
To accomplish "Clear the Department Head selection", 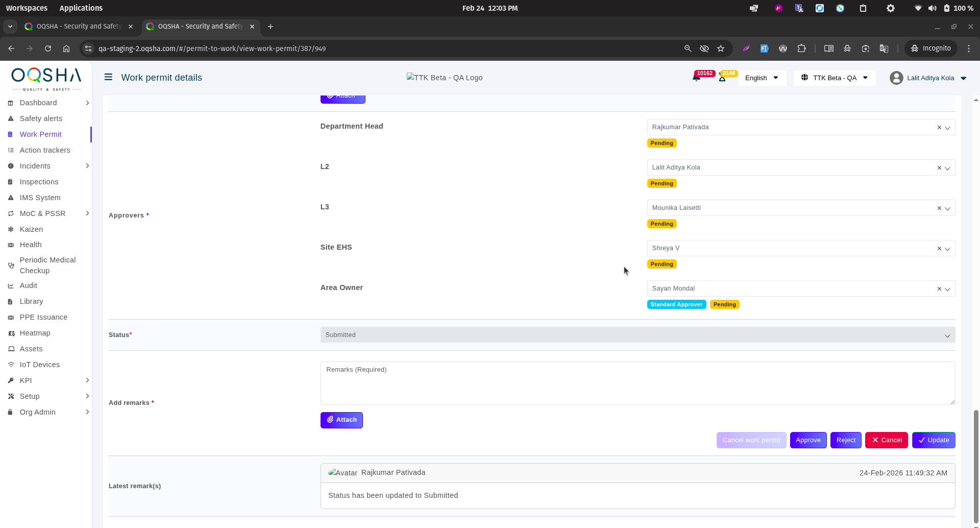I will pyautogui.click(x=939, y=128).
